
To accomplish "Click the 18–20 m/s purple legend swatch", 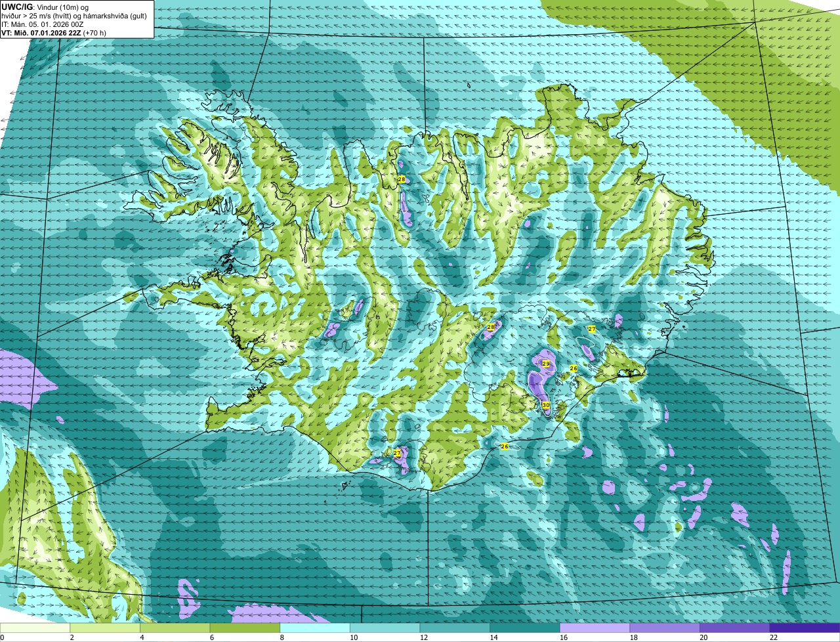I will coord(665,628).
